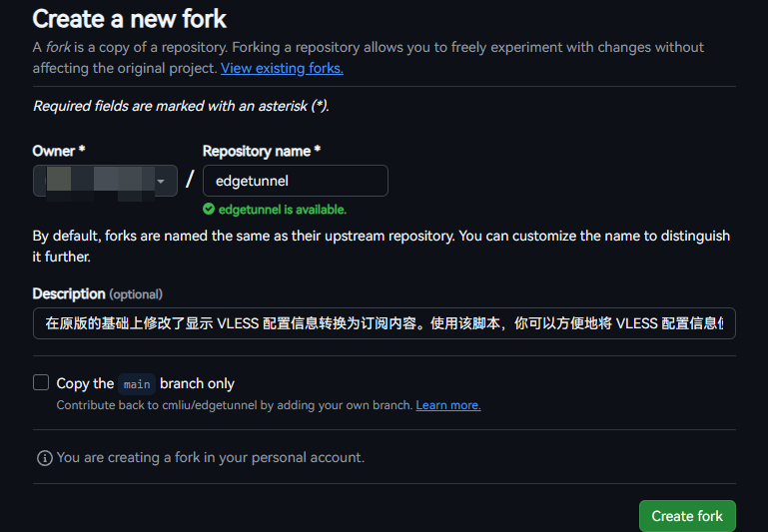The height and width of the screenshot is (532, 768).
Task: Click into the Description text field
Action: click(384, 324)
